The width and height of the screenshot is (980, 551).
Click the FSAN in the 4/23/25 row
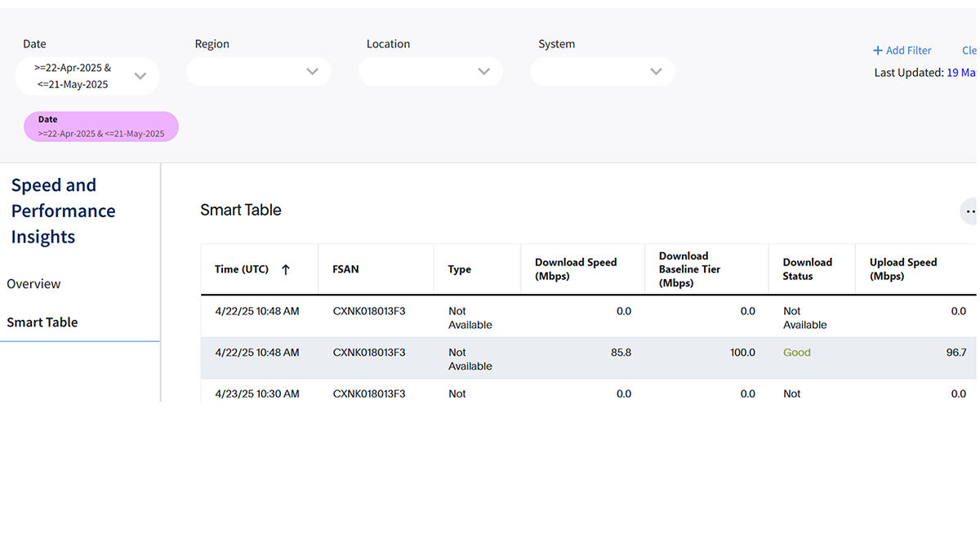click(368, 393)
